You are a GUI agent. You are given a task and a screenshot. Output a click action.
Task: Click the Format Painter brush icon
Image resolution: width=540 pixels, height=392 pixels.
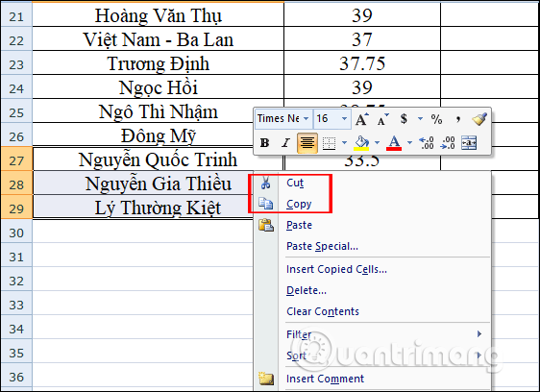(479, 119)
